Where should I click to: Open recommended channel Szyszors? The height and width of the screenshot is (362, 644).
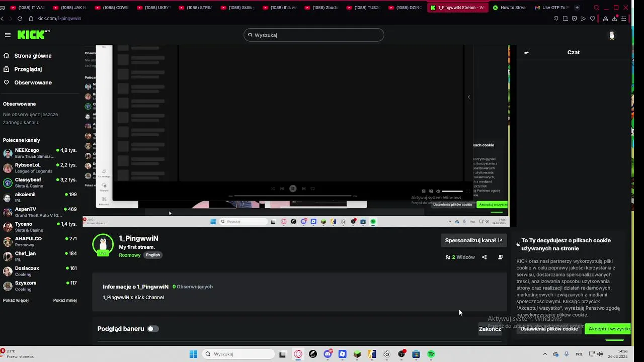pyautogui.click(x=40, y=286)
